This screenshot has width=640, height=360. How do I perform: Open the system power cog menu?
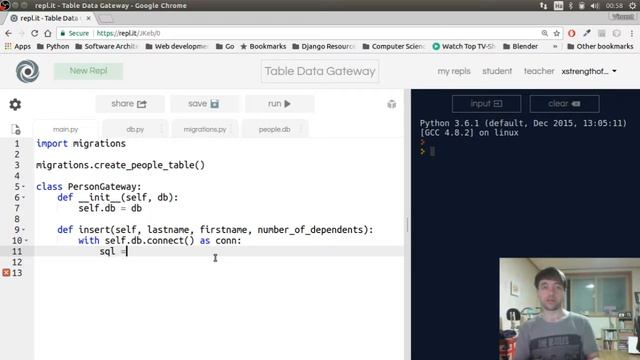[632, 6]
